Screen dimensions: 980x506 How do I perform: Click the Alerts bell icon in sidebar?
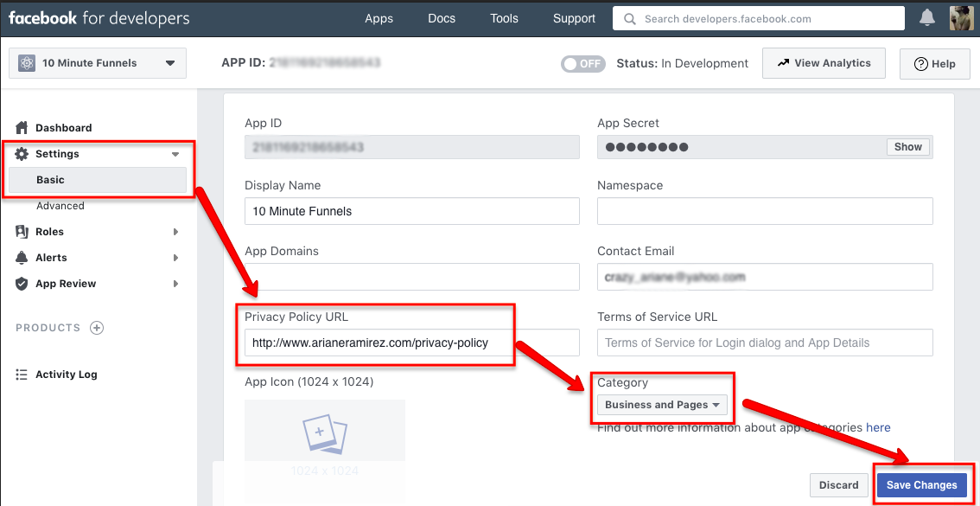pyautogui.click(x=22, y=258)
